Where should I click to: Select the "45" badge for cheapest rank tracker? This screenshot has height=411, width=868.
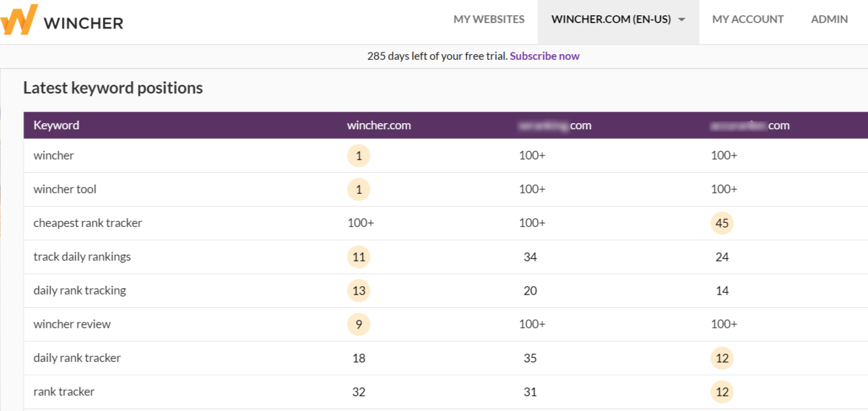pyautogui.click(x=722, y=223)
